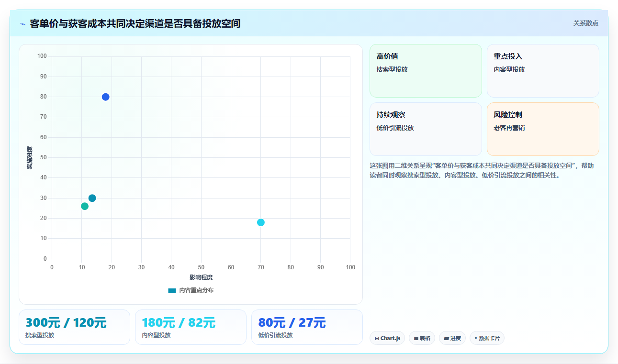618x364 pixels.
Task: Click the 关系散点 label in header
Action: pos(586,23)
